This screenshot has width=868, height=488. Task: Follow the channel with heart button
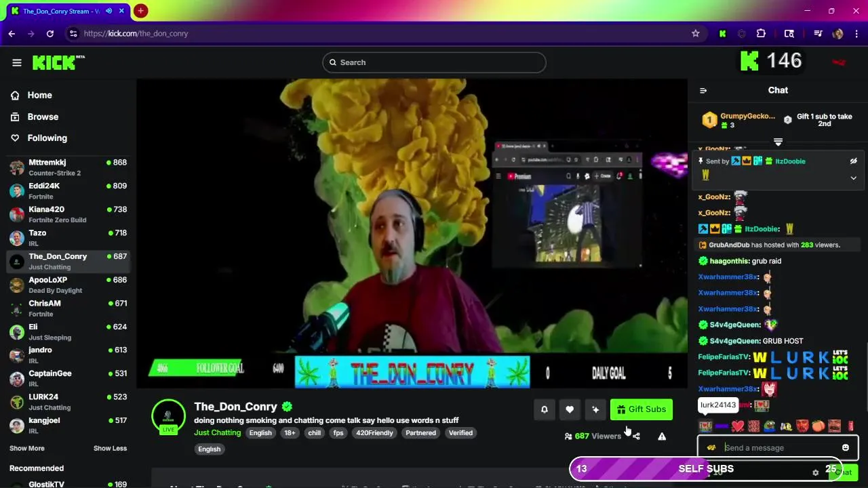570,409
